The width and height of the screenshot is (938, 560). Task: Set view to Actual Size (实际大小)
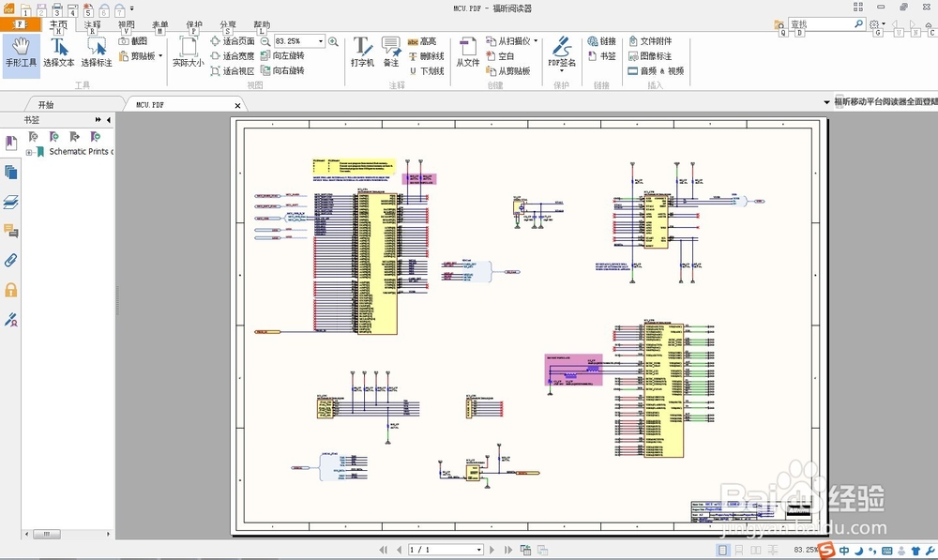(x=188, y=53)
